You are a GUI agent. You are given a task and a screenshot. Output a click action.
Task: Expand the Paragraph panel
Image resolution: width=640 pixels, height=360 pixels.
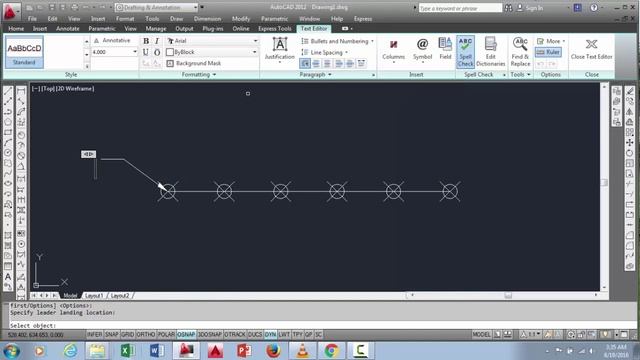pyautogui.click(x=316, y=75)
